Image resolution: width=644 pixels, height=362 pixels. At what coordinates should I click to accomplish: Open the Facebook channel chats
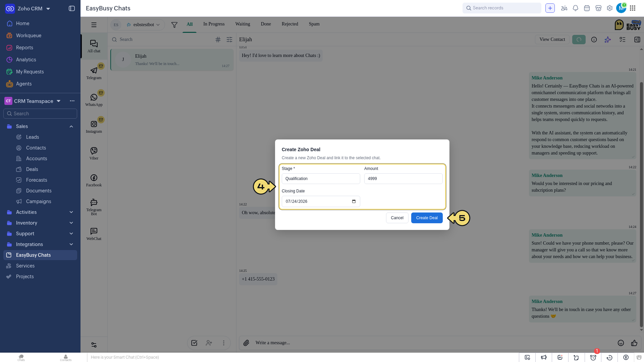pos(94,180)
